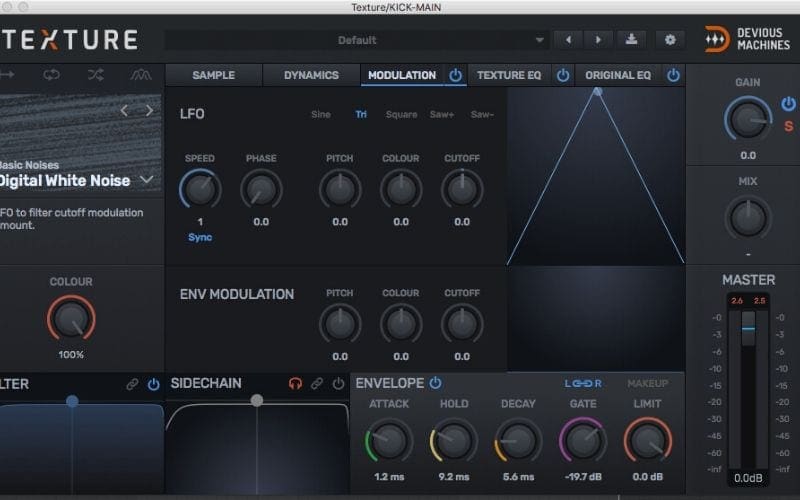Open settings with the gear icon
This screenshot has height=500, width=800.
click(670, 40)
